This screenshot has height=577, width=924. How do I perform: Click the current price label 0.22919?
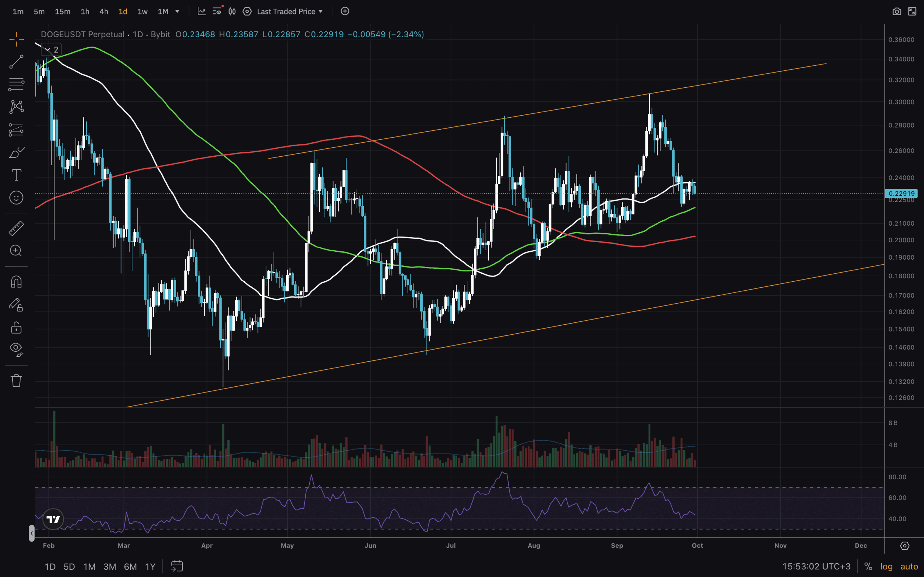click(901, 194)
